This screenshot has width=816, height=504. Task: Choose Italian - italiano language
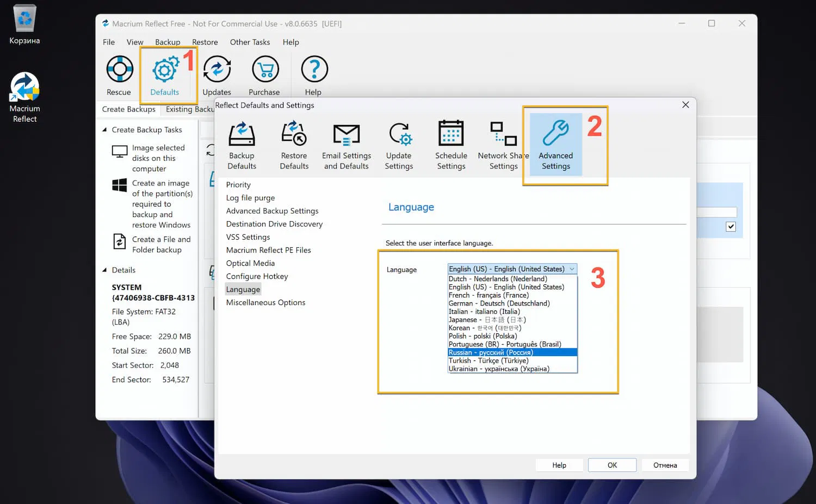(512, 312)
